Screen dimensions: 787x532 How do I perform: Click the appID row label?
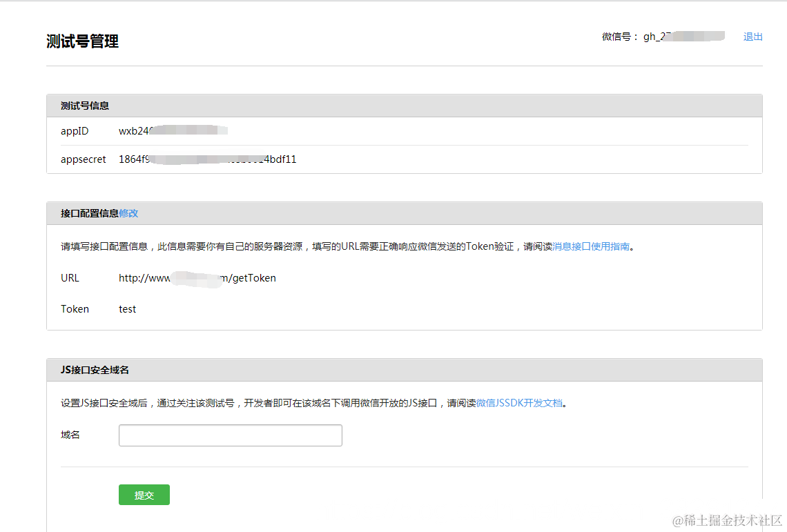click(74, 130)
